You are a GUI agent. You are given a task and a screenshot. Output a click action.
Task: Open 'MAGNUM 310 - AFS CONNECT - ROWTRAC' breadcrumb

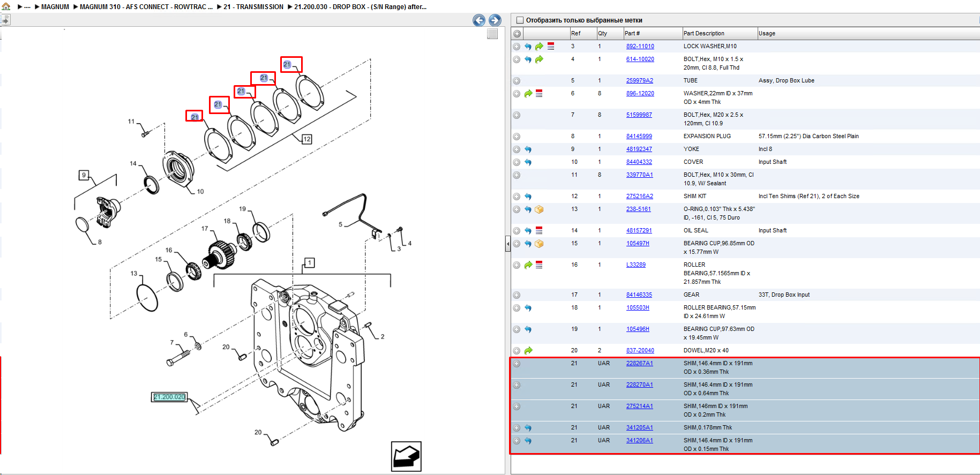(x=146, y=7)
